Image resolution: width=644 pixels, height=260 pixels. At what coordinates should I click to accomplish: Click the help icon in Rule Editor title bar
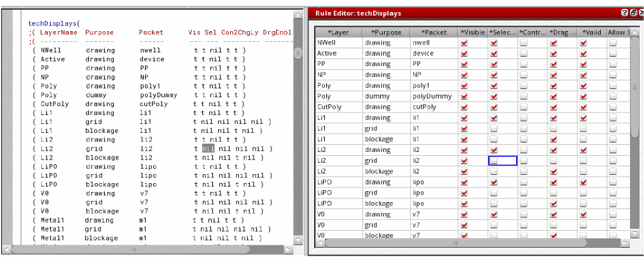(625, 13)
